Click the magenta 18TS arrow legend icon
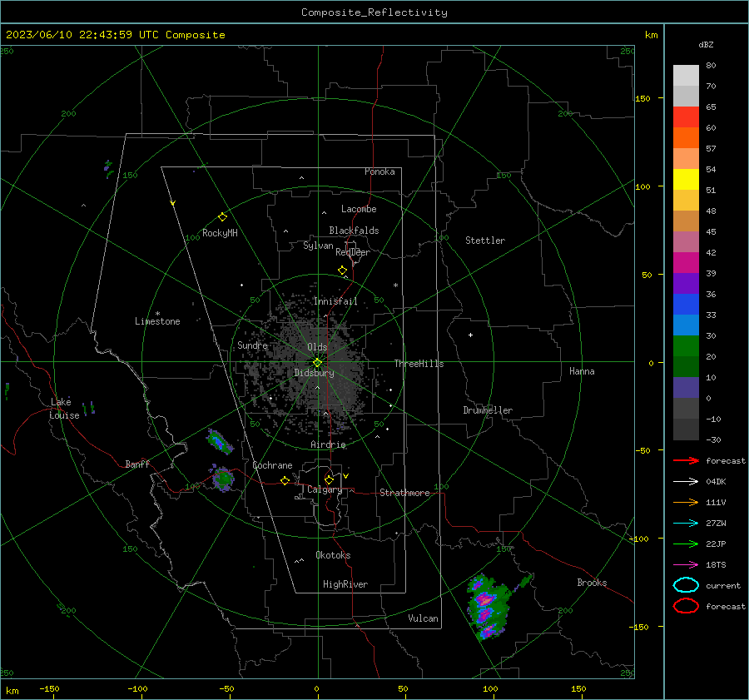This screenshot has width=749, height=700. click(686, 565)
